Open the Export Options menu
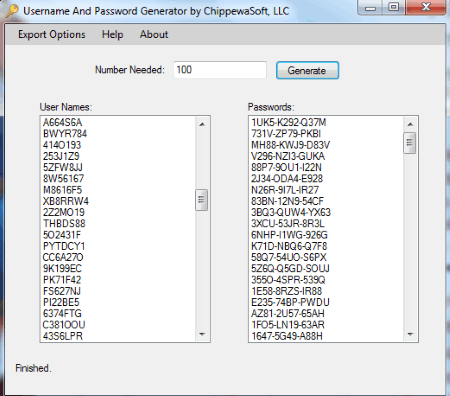 click(52, 35)
